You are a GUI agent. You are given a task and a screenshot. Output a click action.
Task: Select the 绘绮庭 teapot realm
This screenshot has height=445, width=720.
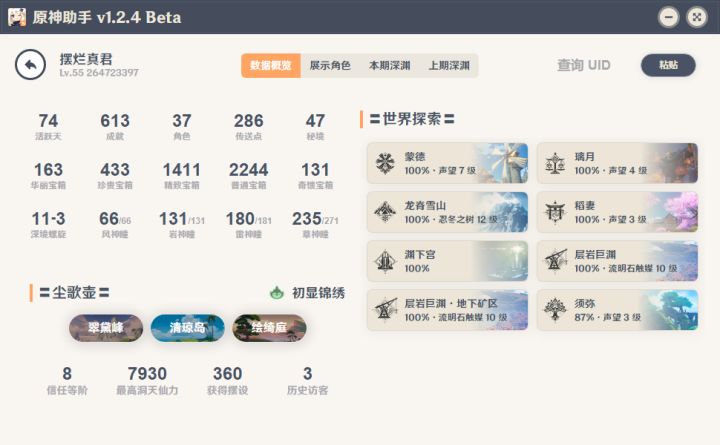click(269, 328)
